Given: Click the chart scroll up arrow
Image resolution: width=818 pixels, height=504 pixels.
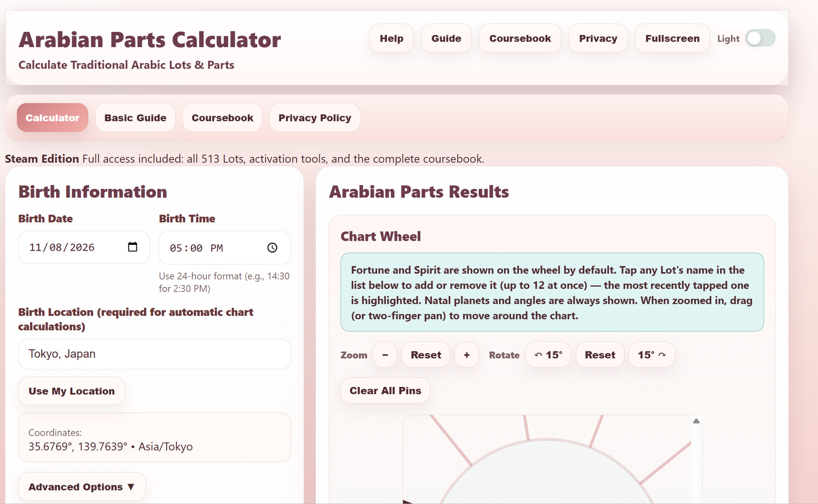Looking at the screenshot, I should (x=696, y=421).
